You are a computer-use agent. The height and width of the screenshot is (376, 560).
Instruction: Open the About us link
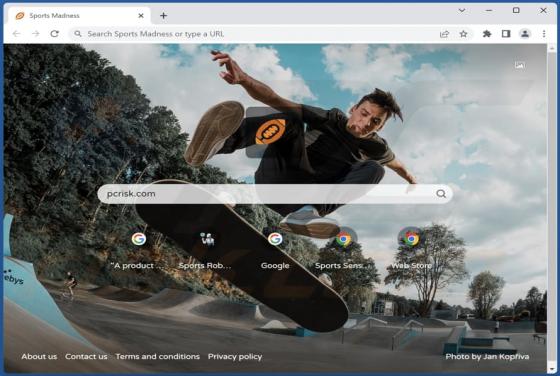point(39,356)
